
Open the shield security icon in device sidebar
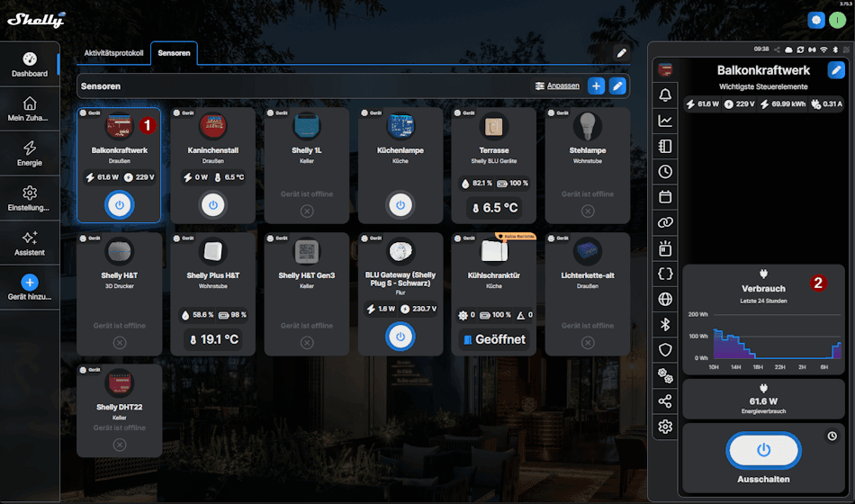click(x=665, y=349)
